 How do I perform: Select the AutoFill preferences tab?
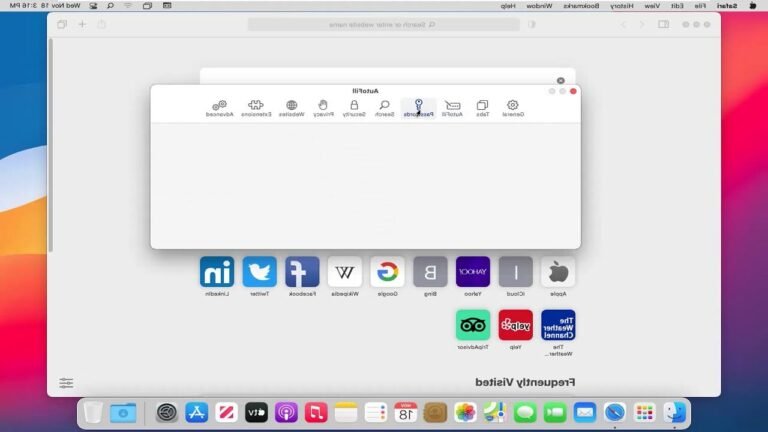pyautogui.click(x=452, y=108)
